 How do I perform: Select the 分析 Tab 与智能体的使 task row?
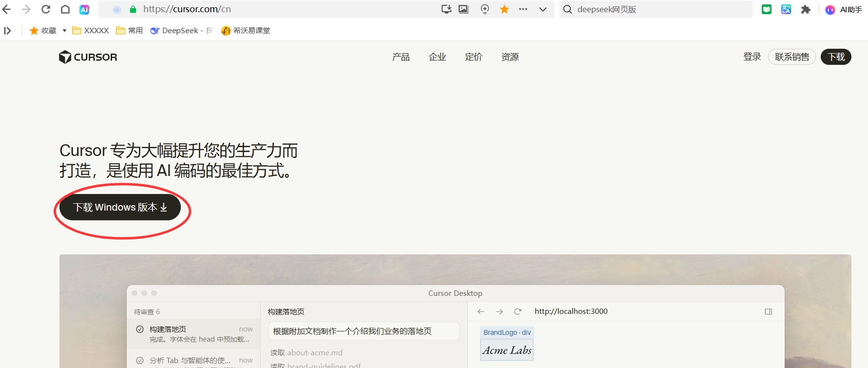(194, 360)
